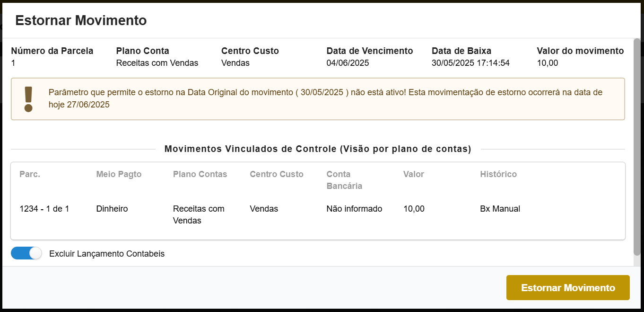Click the Número da Parcela value 1
The width and height of the screenshot is (644, 312).
coord(14,62)
